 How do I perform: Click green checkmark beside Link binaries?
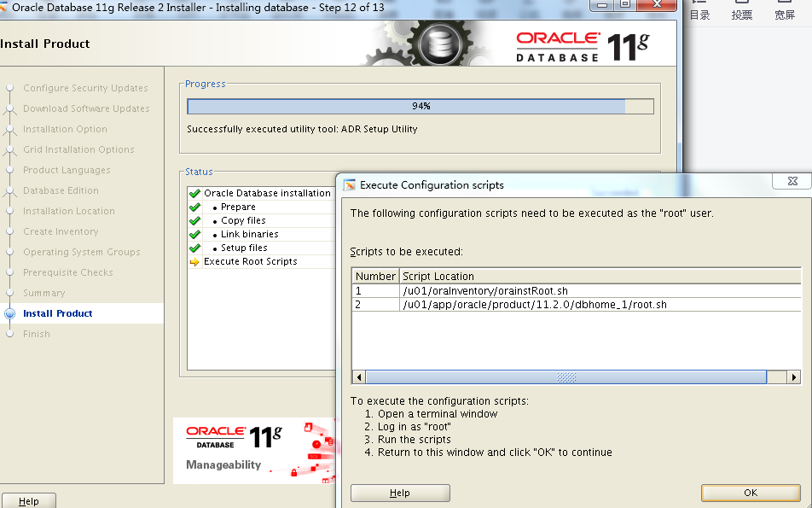[194, 234]
